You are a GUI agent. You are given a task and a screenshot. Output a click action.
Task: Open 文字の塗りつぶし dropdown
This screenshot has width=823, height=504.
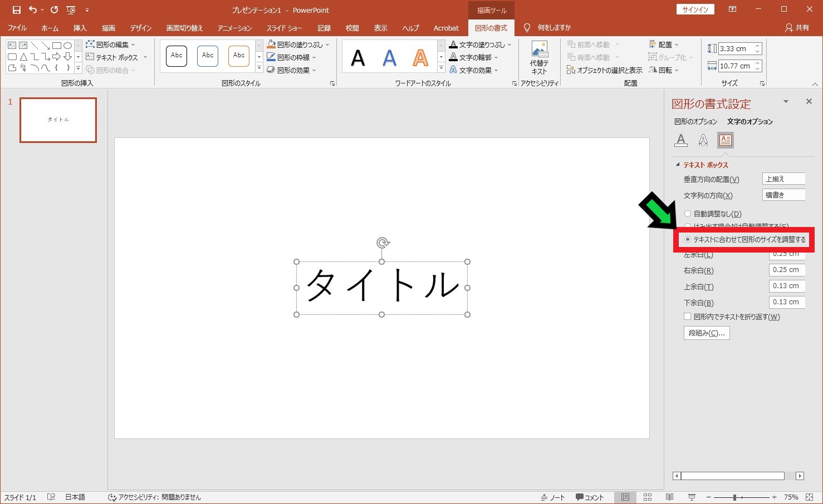[x=481, y=45]
